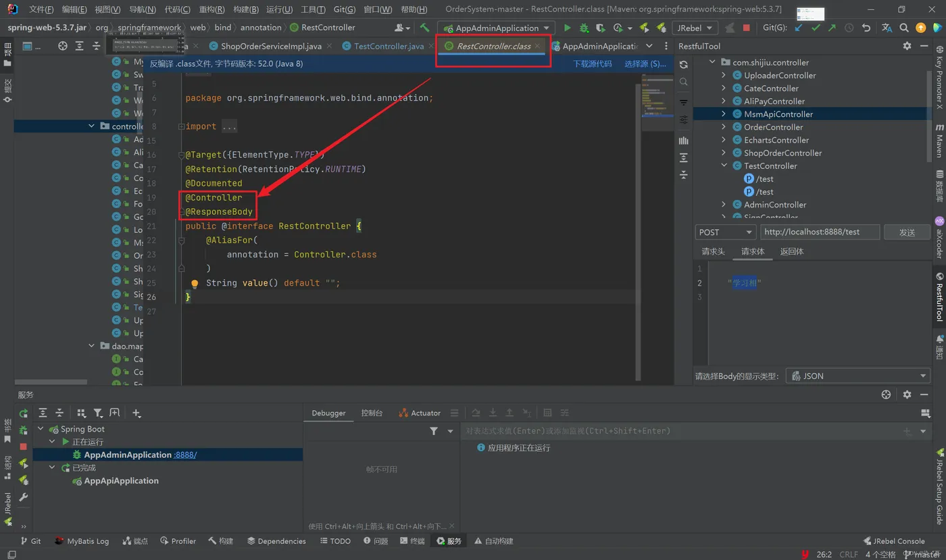Refresh the RestfulTool request list

tap(684, 65)
